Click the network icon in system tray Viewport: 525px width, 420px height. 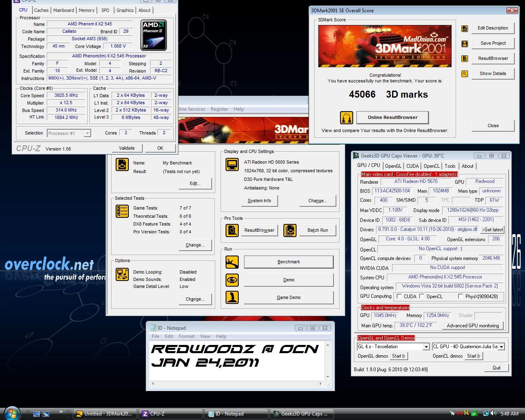pyautogui.click(x=486, y=413)
